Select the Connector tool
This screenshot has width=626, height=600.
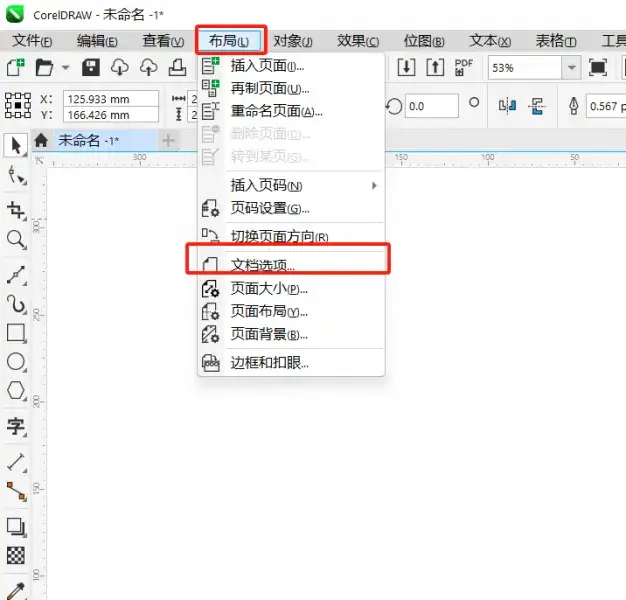coord(16,491)
